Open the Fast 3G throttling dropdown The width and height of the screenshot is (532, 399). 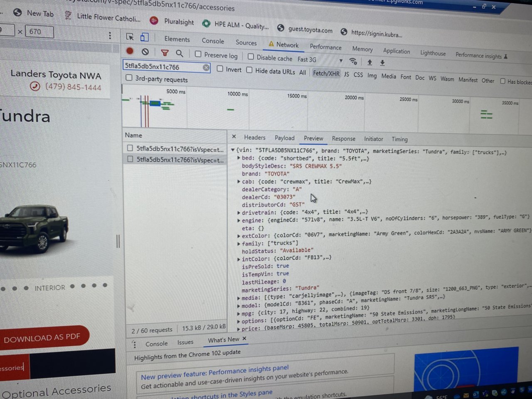(320, 60)
